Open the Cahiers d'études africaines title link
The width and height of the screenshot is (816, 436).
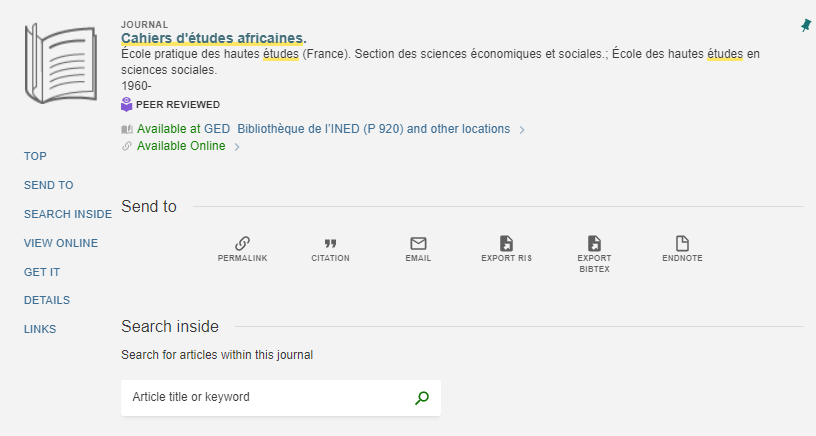click(214, 38)
